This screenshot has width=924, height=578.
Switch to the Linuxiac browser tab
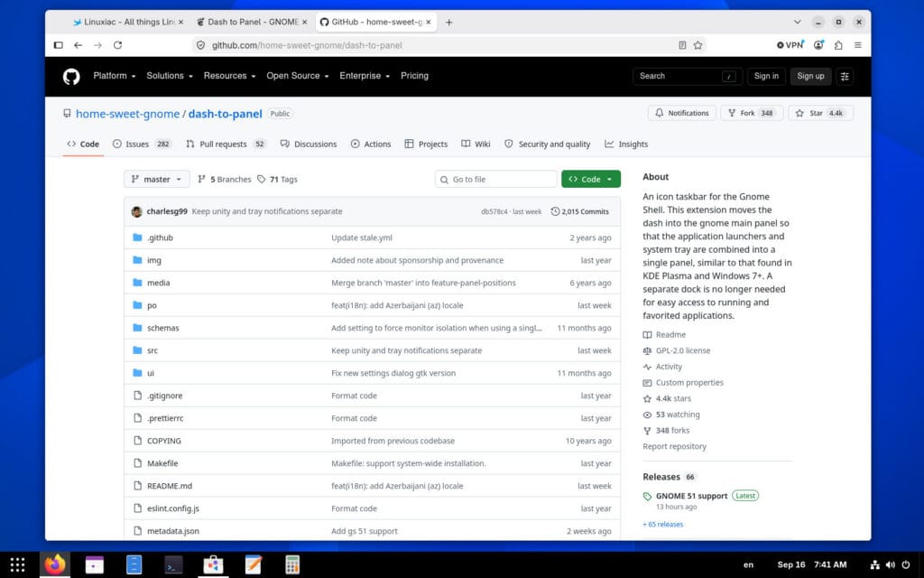tap(126, 22)
